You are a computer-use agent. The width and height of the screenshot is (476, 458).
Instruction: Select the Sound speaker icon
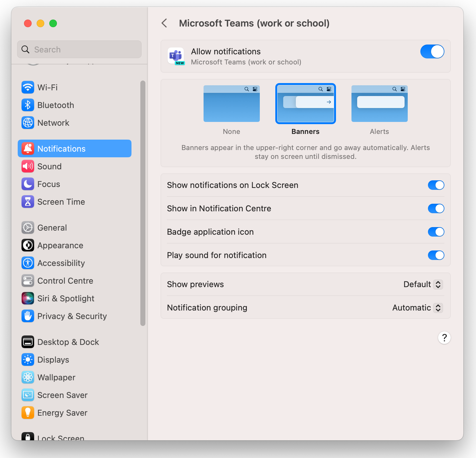[28, 166]
